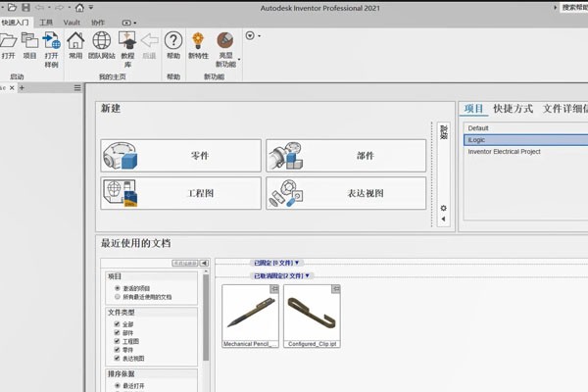Create a new 工程图 (Drawing) file
Viewport: 588px width, 392px height.
point(180,193)
